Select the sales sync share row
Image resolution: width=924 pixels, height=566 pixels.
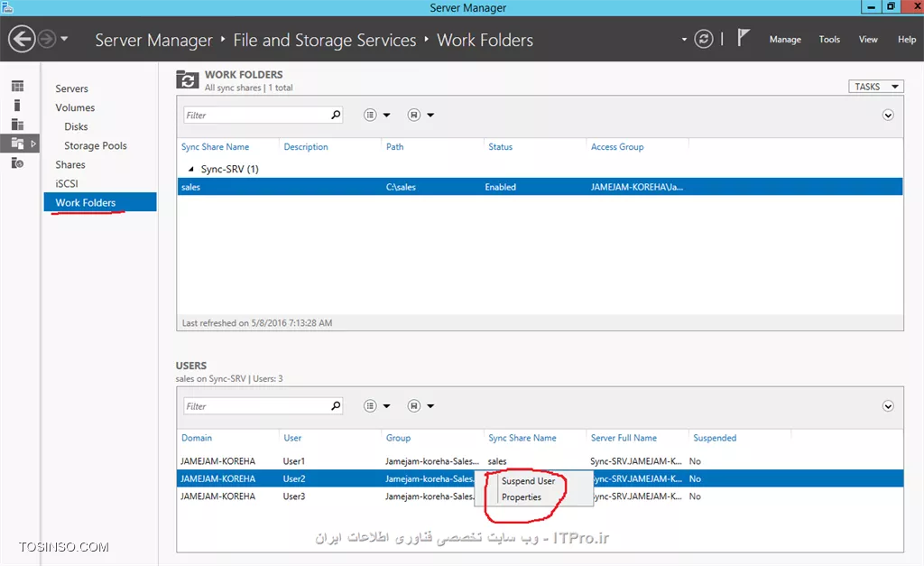tap(540, 187)
